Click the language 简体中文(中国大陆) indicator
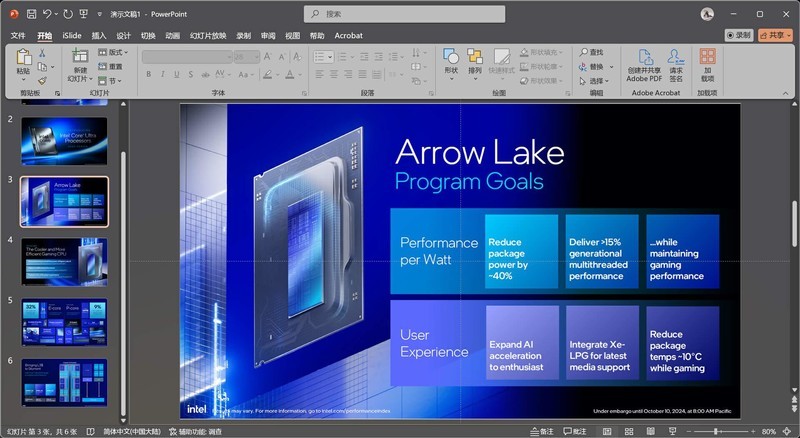 point(132,432)
